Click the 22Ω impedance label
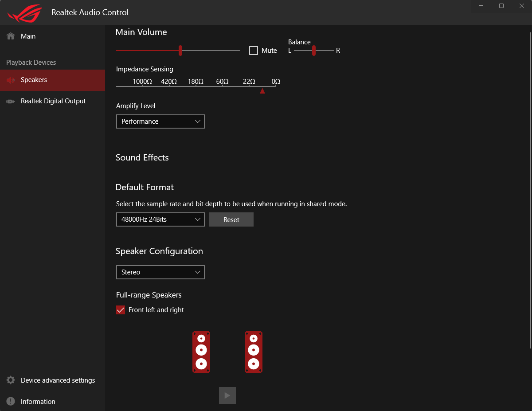This screenshot has width=532, height=411. (x=249, y=82)
